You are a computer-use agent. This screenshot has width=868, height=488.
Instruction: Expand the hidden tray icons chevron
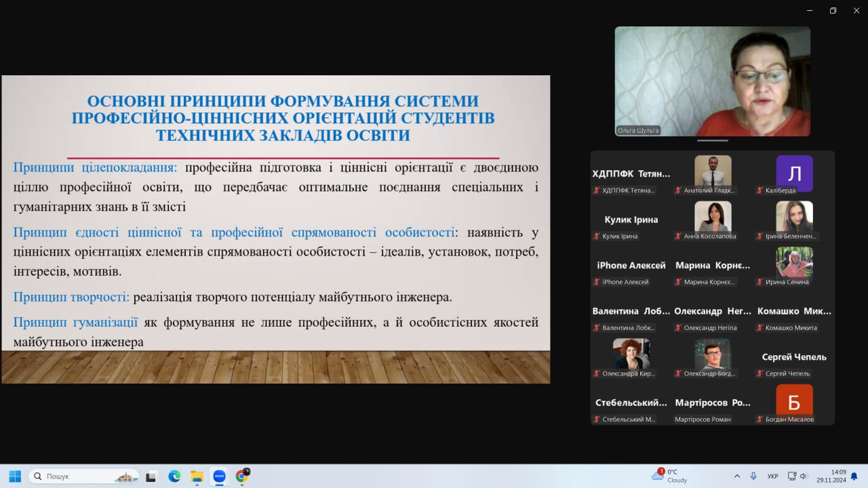pyautogui.click(x=737, y=476)
